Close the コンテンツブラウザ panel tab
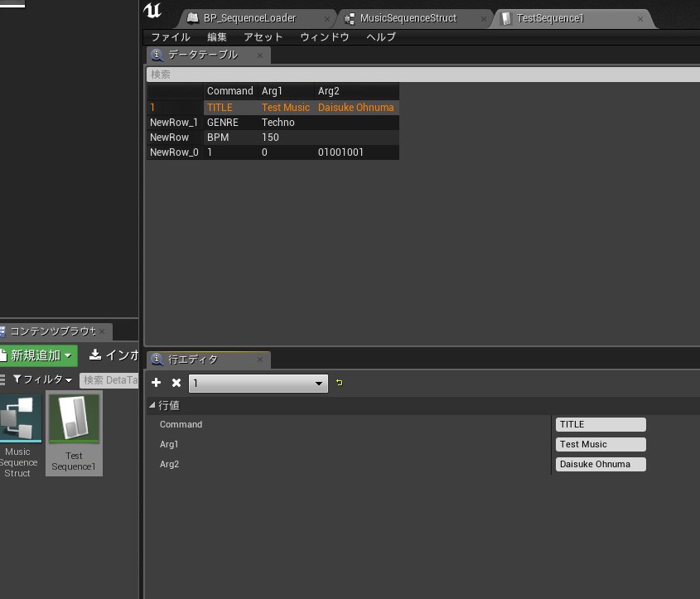Screen dimensions: 700x599 tap(102, 331)
